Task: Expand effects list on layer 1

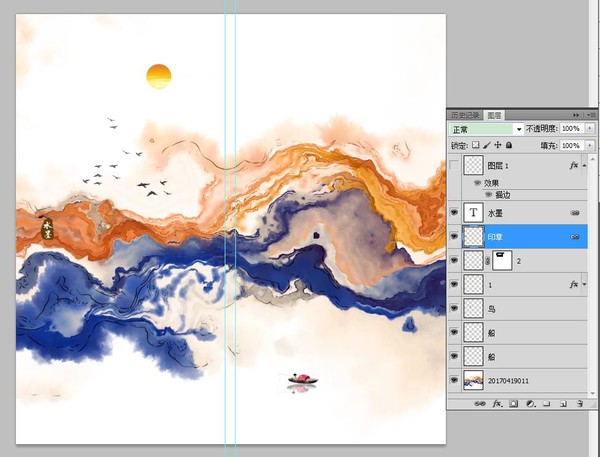Action: (x=584, y=284)
